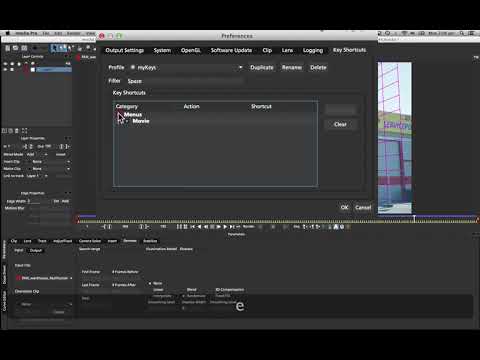Click go to first frame playback button
This screenshot has height=360, width=480.
192,227
